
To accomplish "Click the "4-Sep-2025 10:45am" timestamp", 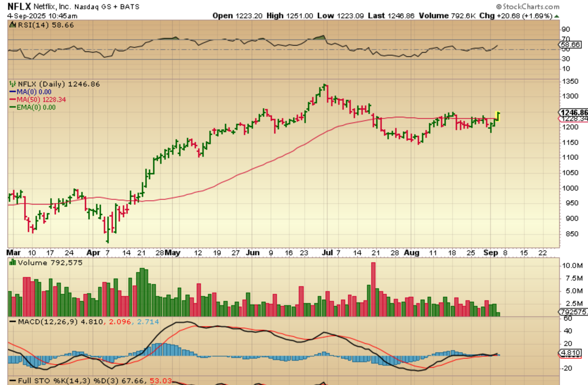I will pyautogui.click(x=42, y=16).
